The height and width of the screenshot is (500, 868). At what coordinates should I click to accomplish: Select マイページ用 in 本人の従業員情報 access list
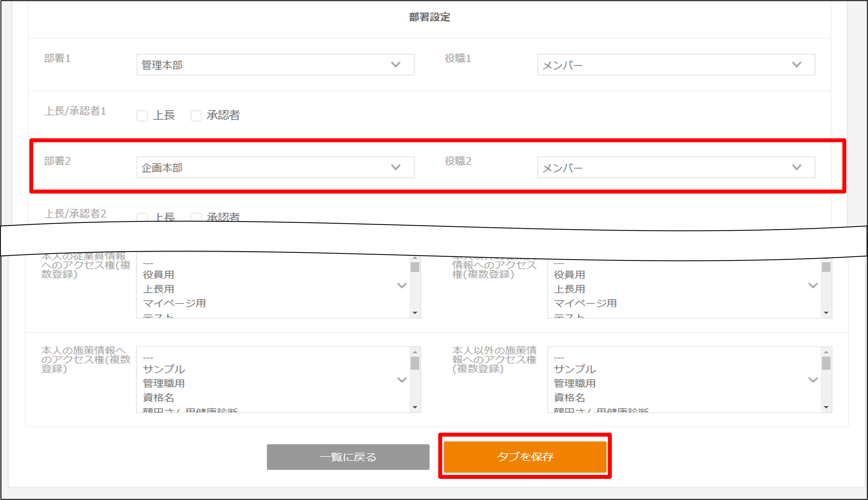174,303
